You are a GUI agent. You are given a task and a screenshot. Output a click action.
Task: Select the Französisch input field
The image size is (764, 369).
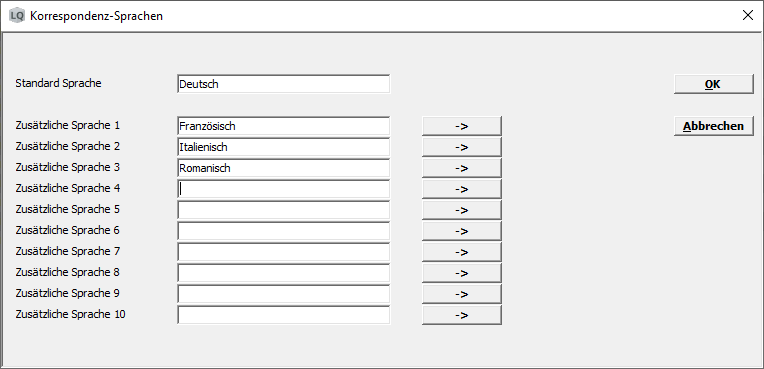pyautogui.click(x=284, y=126)
